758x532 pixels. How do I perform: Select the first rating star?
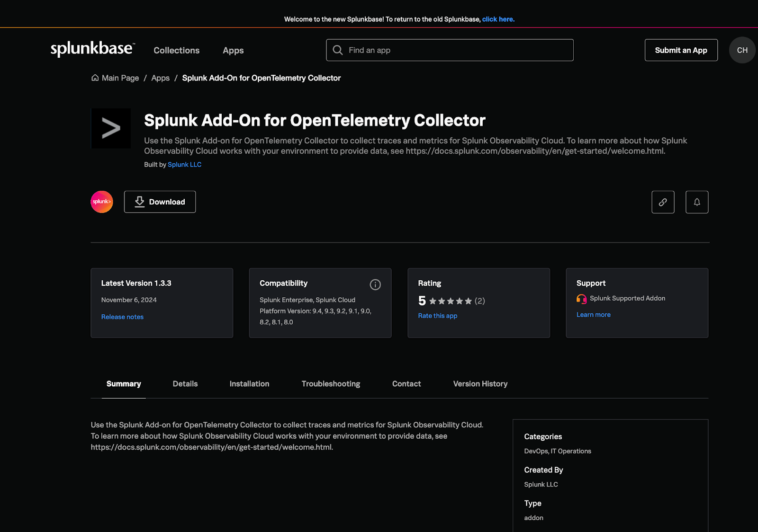pyautogui.click(x=433, y=301)
